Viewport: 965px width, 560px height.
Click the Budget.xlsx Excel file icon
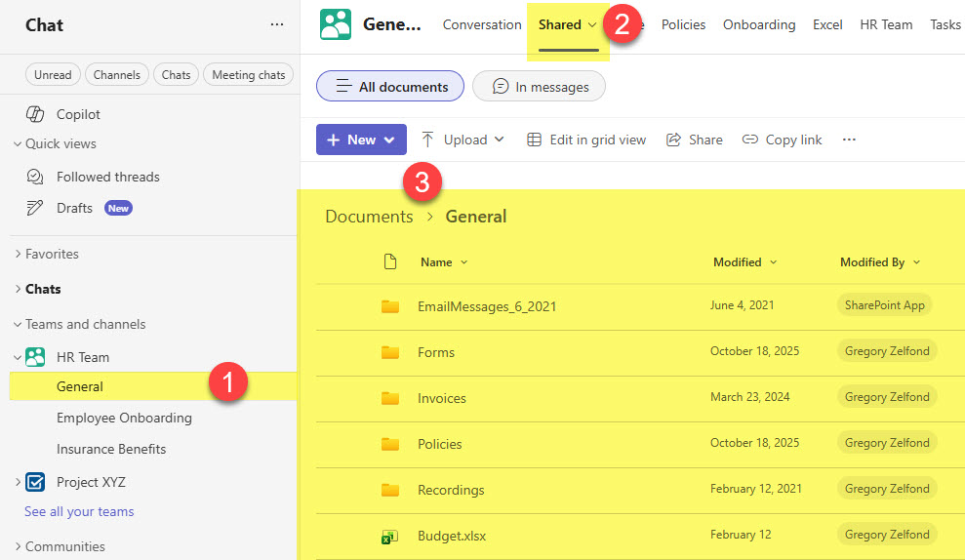pyautogui.click(x=389, y=537)
